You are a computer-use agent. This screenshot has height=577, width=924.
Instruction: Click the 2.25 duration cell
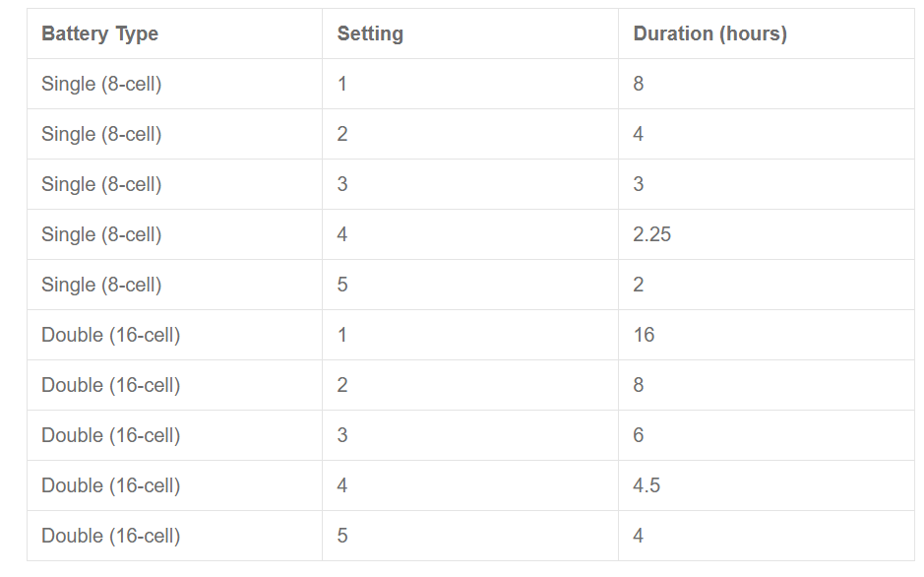[x=652, y=234]
